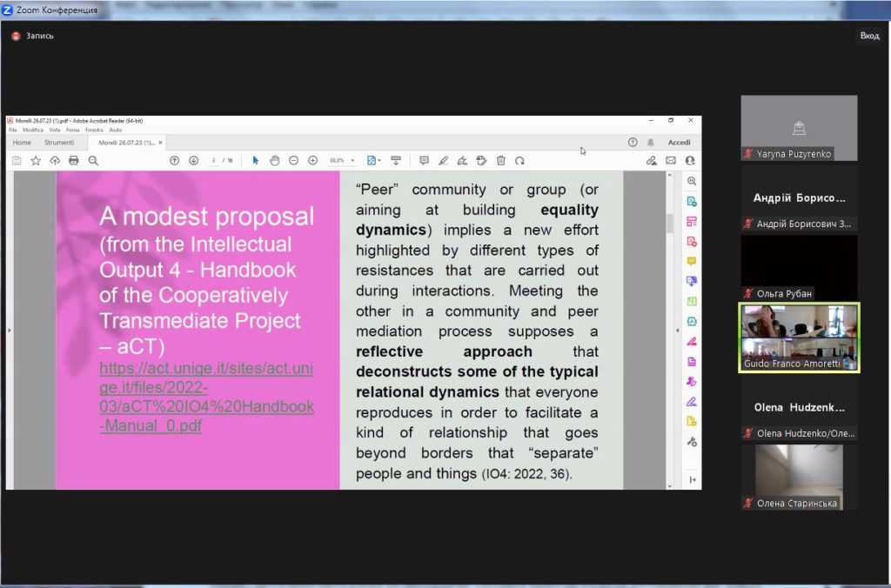Viewport: 891px width, 588px height.
Task: Go to the next page arrow
Action: click(x=193, y=161)
